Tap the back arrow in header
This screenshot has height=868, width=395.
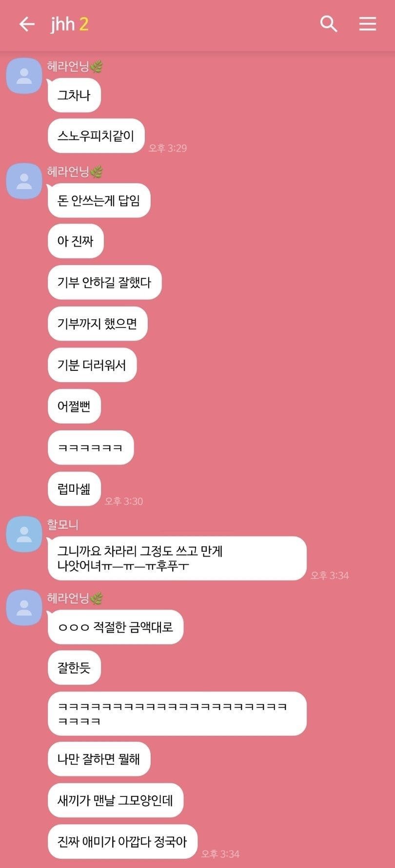[27, 24]
